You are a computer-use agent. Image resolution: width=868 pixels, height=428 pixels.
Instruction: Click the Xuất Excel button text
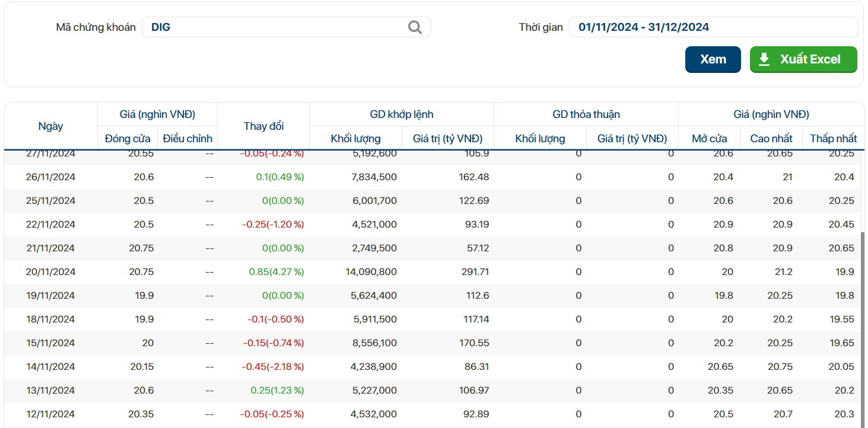(x=810, y=59)
